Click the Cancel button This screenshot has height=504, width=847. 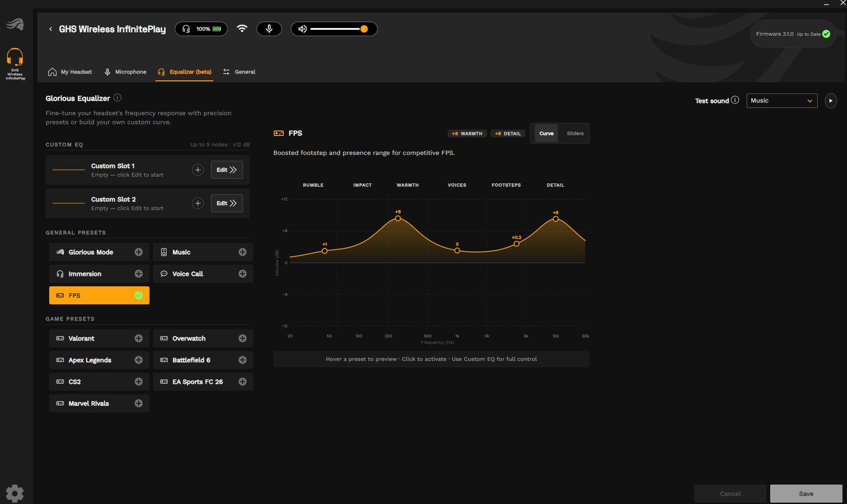pos(730,494)
